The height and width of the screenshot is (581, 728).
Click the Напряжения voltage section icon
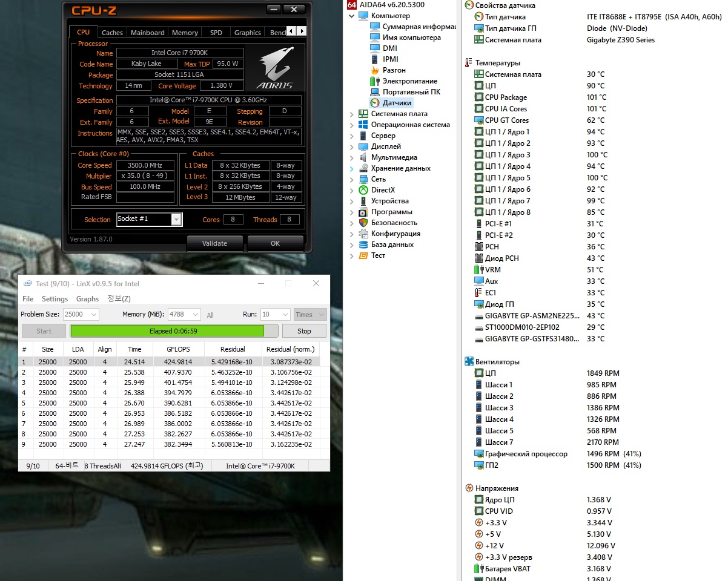click(469, 488)
